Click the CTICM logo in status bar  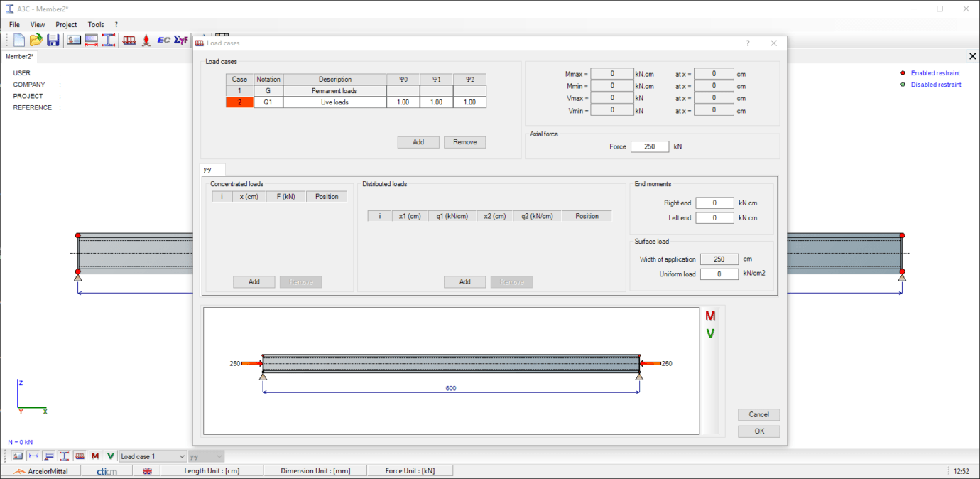(x=107, y=471)
